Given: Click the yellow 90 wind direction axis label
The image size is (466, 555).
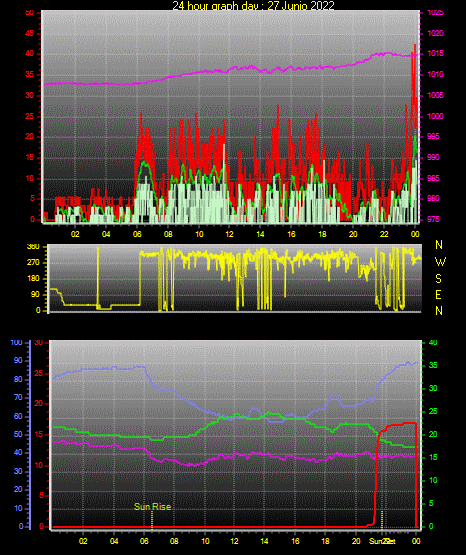Looking at the screenshot, I should coord(35,295).
